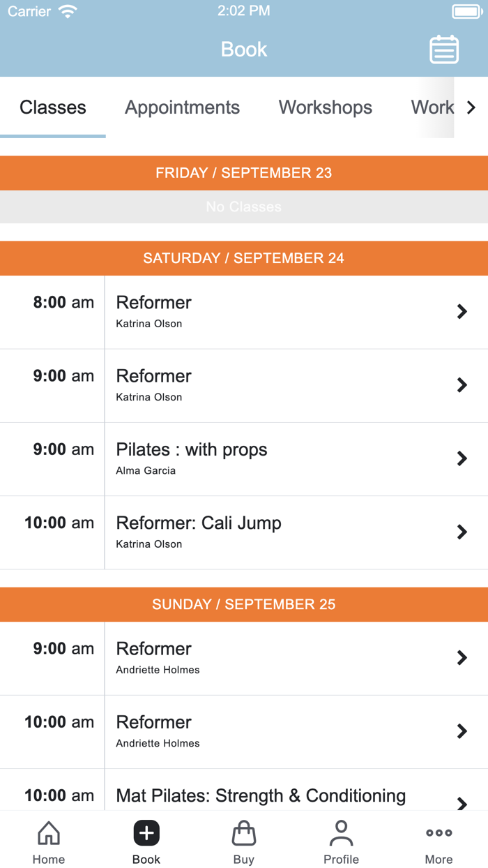Tap the Book plus icon
488x868 pixels.
(x=146, y=833)
